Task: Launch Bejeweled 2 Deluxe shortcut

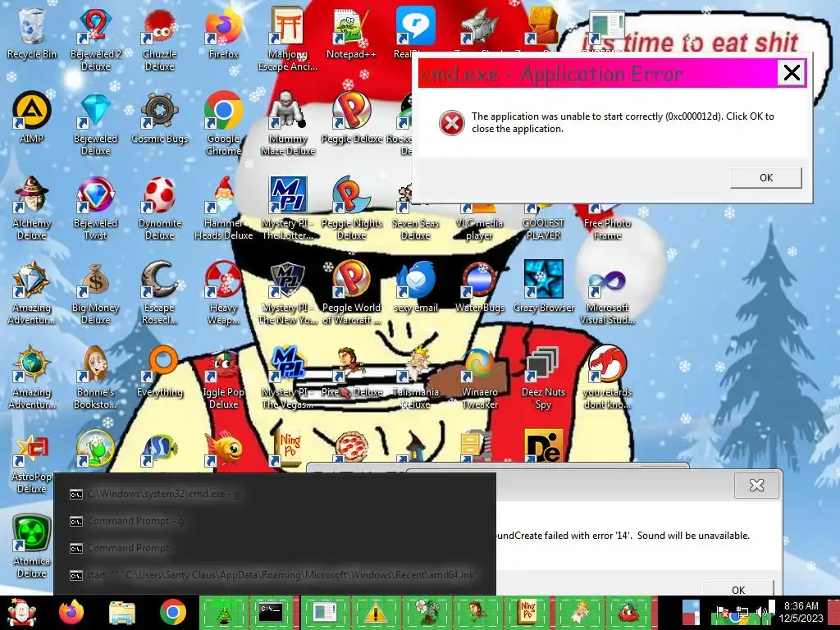Action: pyautogui.click(x=95, y=39)
